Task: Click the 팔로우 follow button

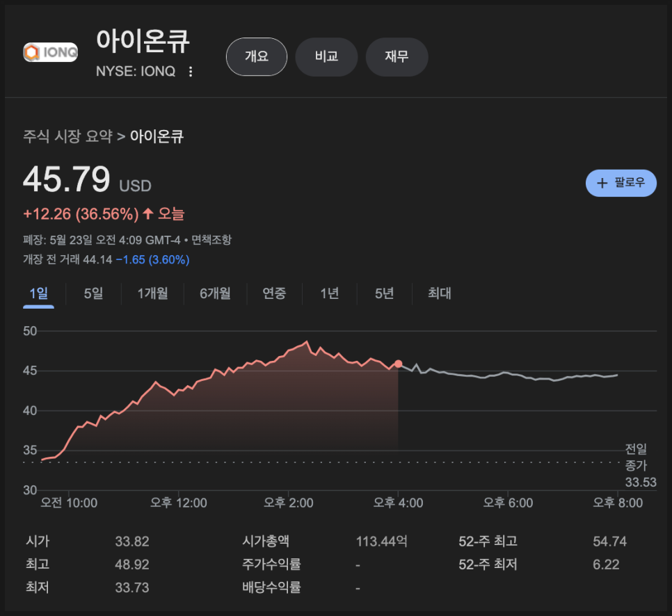Action: pyautogui.click(x=621, y=183)
